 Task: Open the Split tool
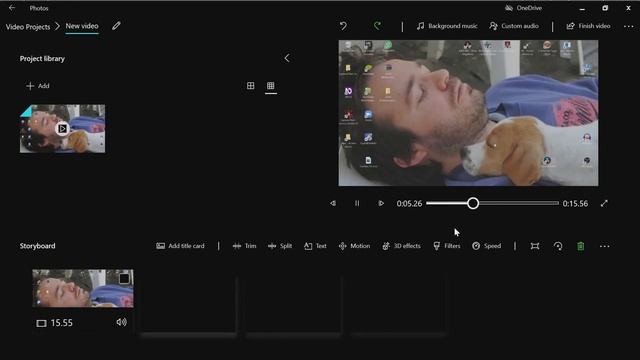coord(280,246)
